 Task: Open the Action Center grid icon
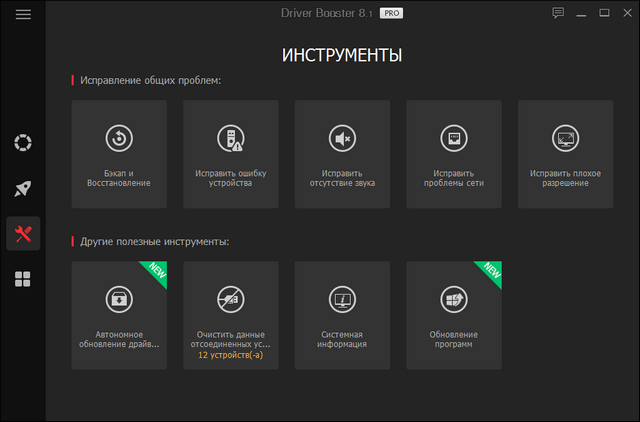23,279
